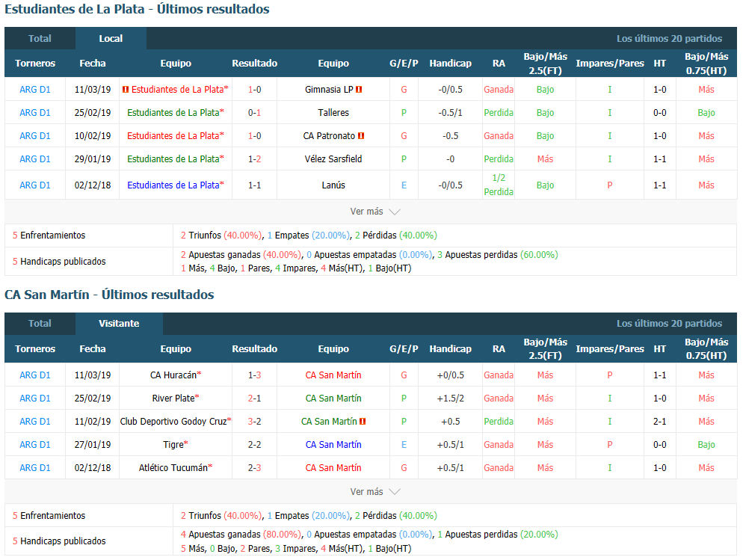Image resolution: width=743 pixels, height=560 pixels.
Task: Switch to Total tab for CA San Martín
Action: click(40, 324)
